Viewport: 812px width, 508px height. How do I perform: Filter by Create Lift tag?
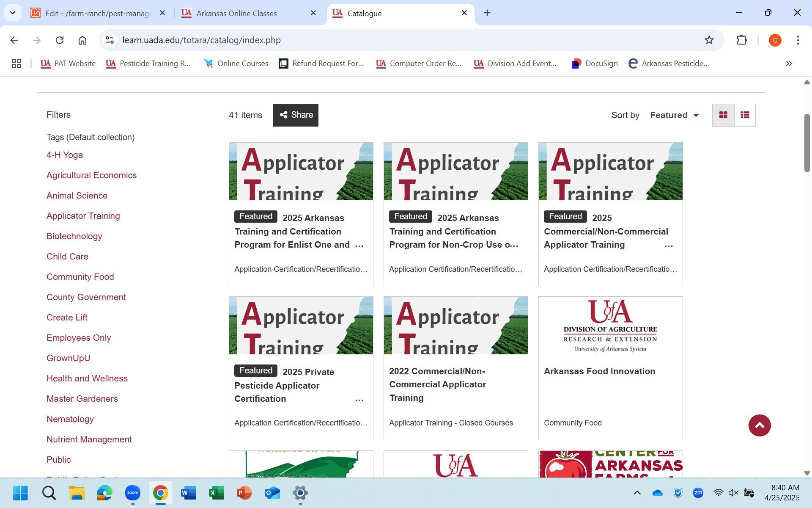point(67,317)
